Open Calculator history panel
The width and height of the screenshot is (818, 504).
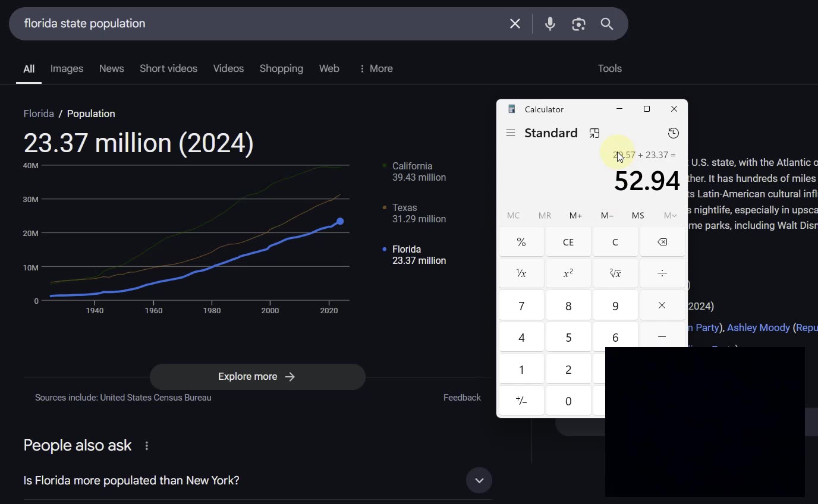674,133
